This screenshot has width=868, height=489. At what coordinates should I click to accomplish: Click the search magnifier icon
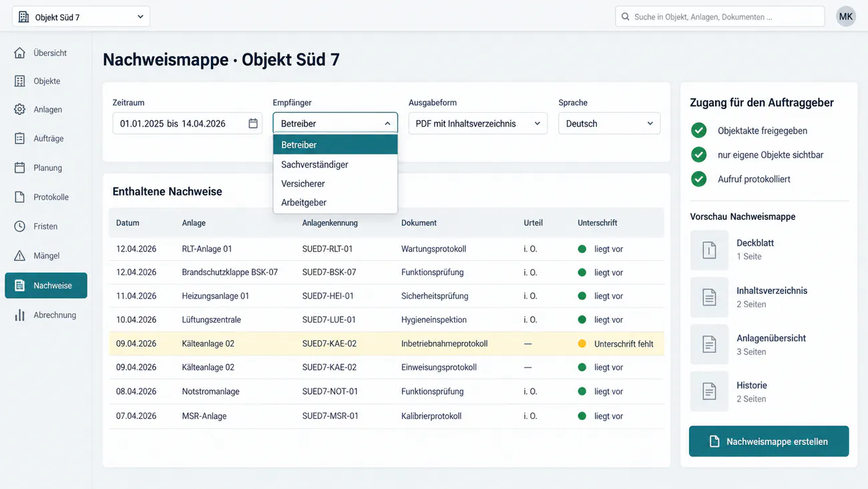pyautogui.click(x=626, y=17)
